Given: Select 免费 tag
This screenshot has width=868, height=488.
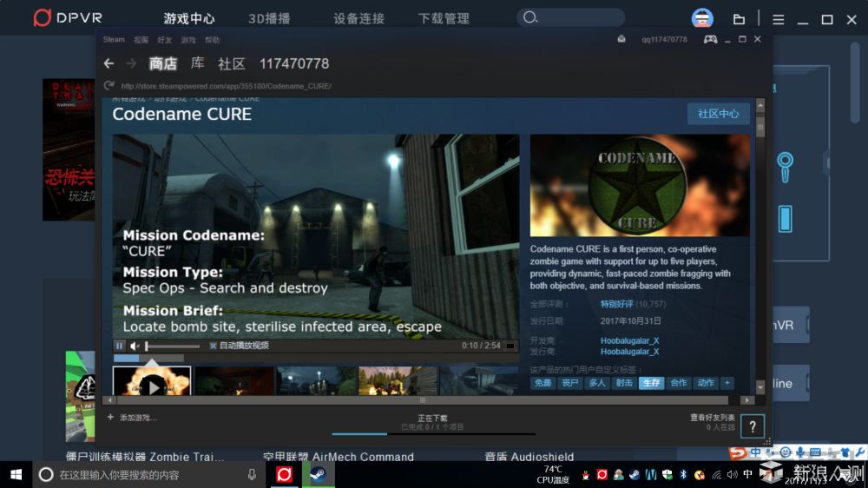Looking at the screenshot, I should pos(542,383).
